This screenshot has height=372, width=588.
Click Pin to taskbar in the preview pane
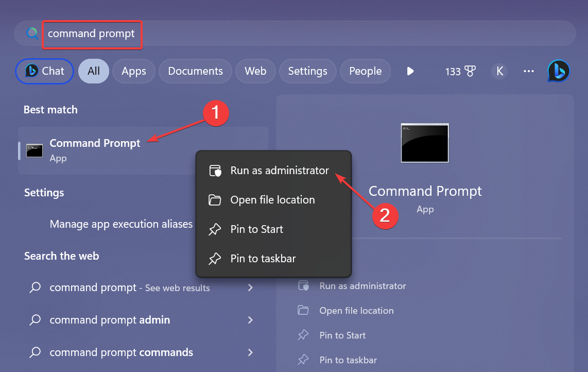click(348, 360)
